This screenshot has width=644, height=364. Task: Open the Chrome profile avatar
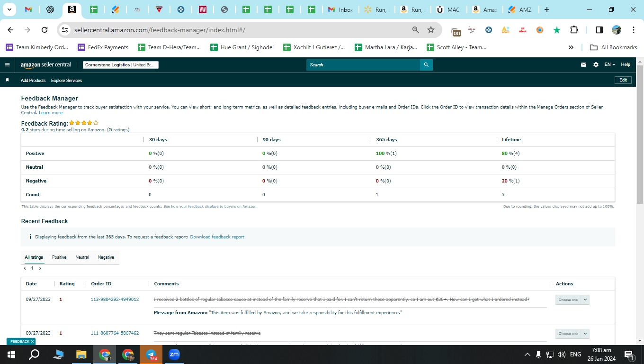(x=616, y=30)
